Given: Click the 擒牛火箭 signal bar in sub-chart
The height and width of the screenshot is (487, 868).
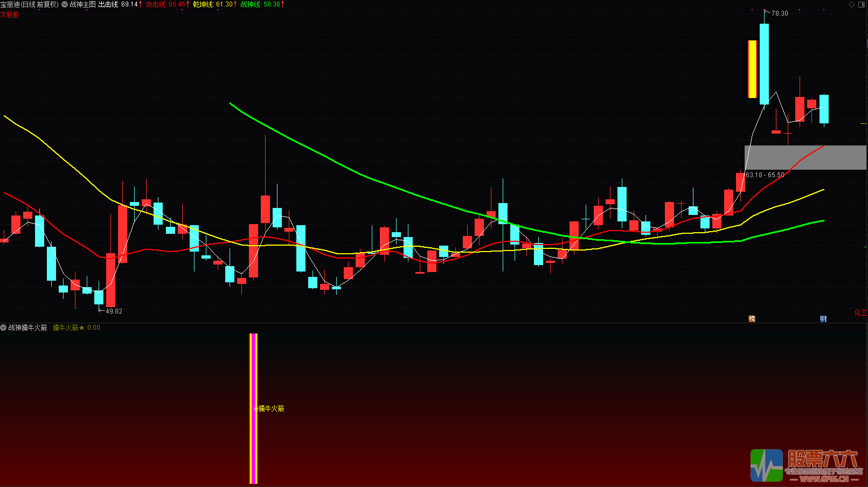Looking at the screenshot, I should 253,408.
